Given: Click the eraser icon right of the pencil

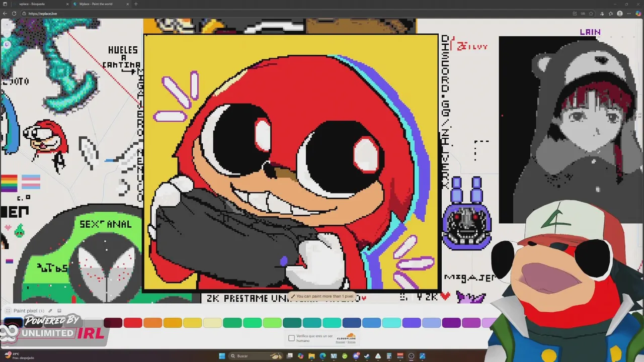Looking at the screenshot, I should tap(59, 311).
